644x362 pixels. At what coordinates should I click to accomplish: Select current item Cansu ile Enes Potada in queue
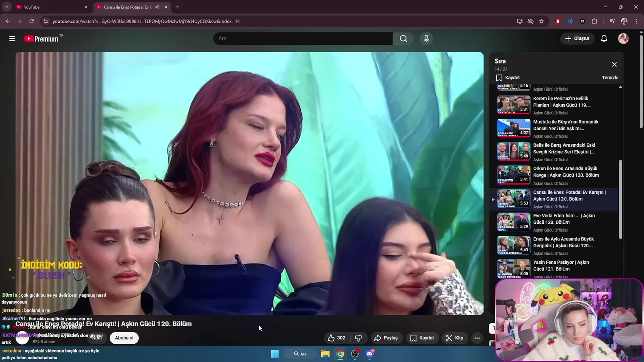553,199
